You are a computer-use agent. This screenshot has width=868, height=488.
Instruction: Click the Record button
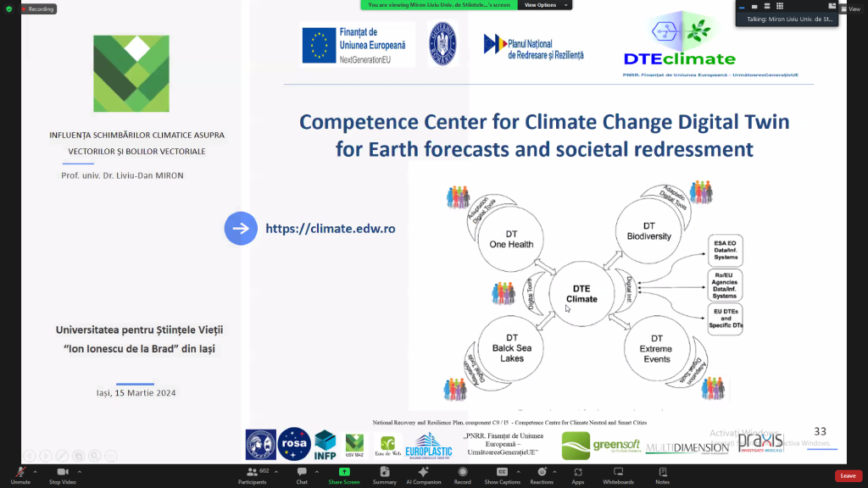tap(462, 474)
